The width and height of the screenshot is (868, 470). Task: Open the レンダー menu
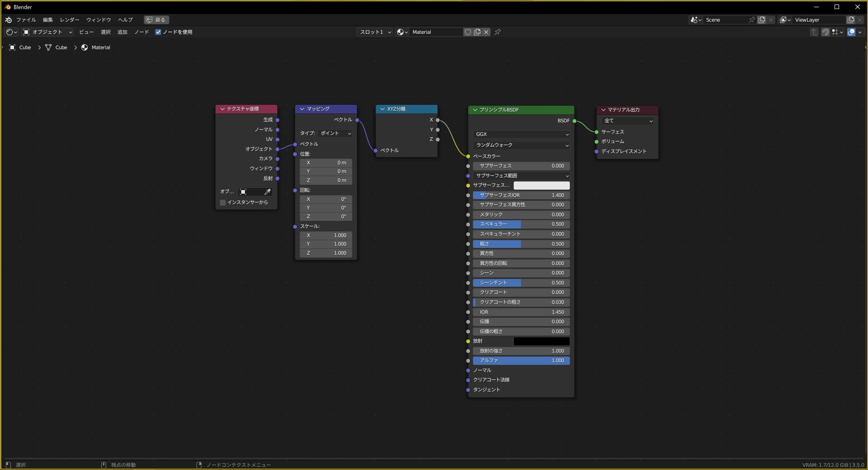(x=69, y=20)
